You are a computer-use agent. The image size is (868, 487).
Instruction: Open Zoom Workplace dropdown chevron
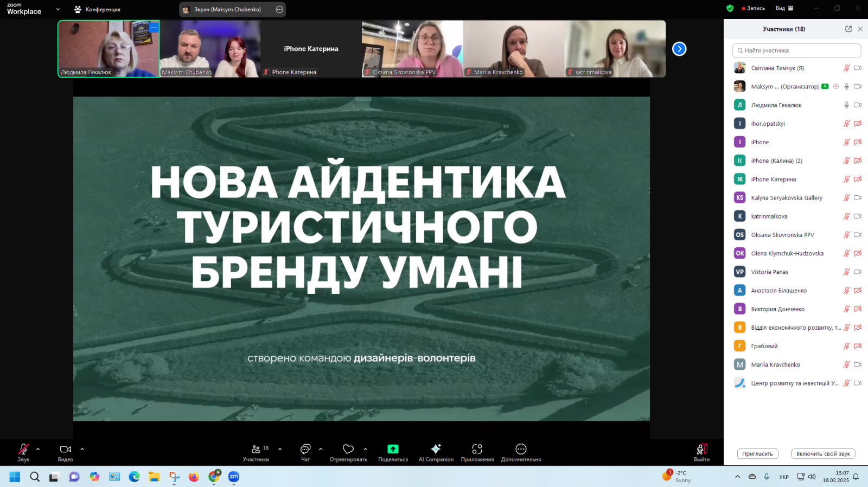58,9
